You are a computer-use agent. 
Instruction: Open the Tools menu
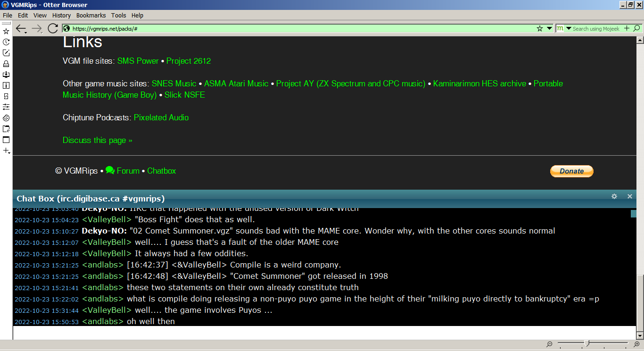[118, 15]
